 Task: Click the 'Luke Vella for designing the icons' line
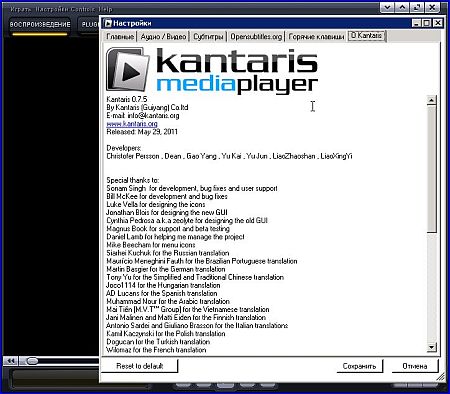coord(156,204)
